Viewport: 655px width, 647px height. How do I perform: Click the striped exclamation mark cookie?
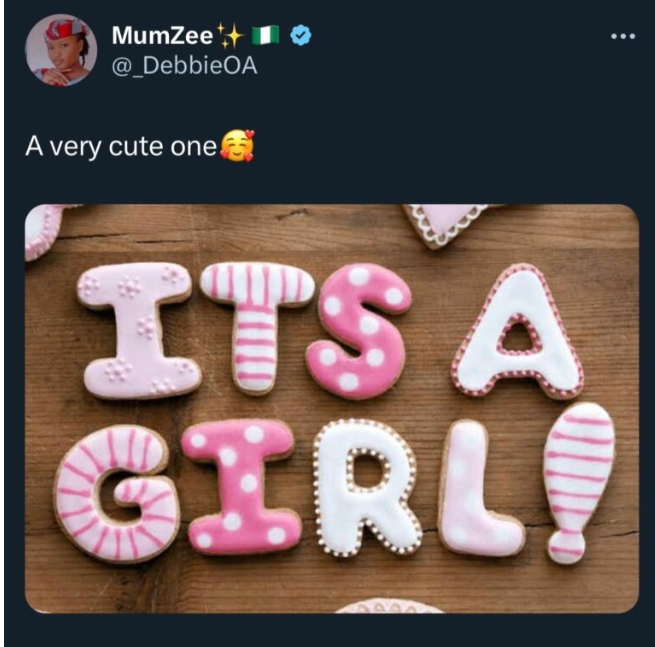(578, 480)
